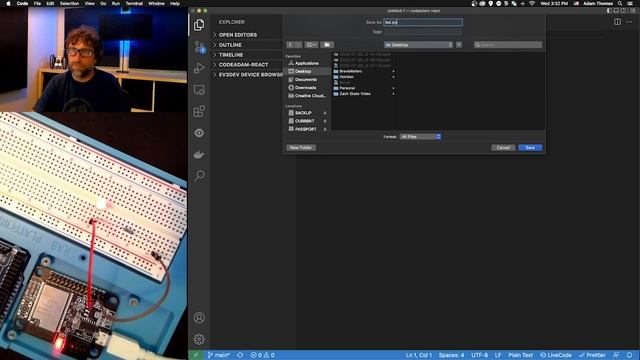Open the Format All Files dropdown
This screenshot has width=640, height=360.
pos(420,137)
